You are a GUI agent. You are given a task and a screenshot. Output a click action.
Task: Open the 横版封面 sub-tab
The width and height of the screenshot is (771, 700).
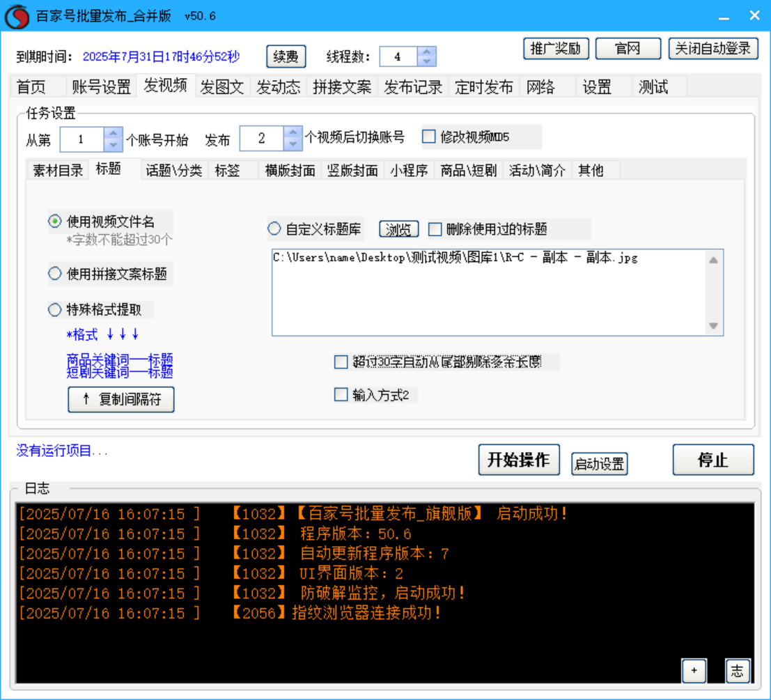click(x=290, y=171)
